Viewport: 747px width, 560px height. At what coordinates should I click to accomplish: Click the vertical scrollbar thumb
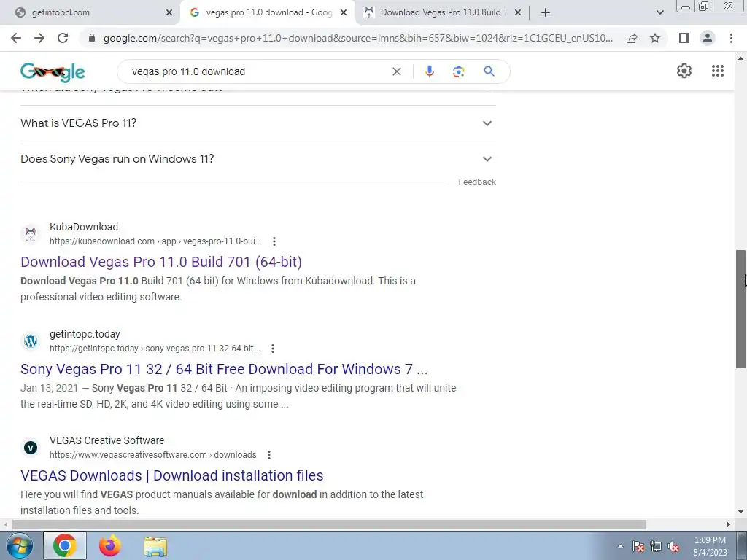(x=740, y=309)
